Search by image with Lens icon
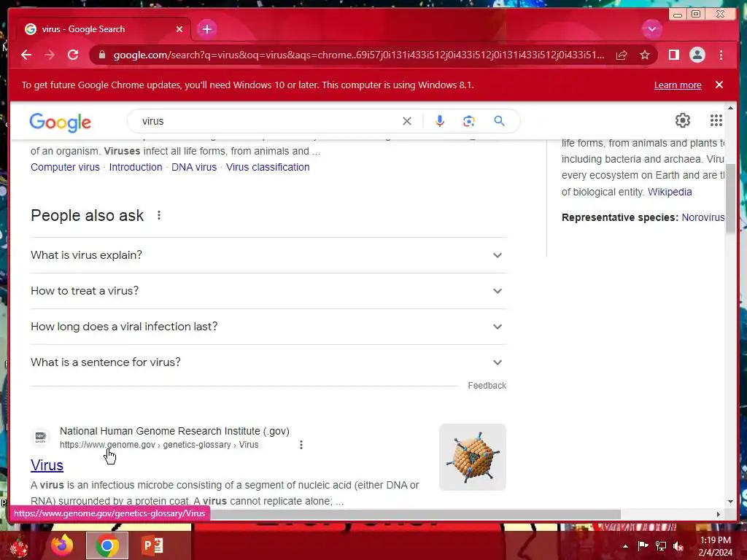The image size is (747, 560). coord(469,121)
